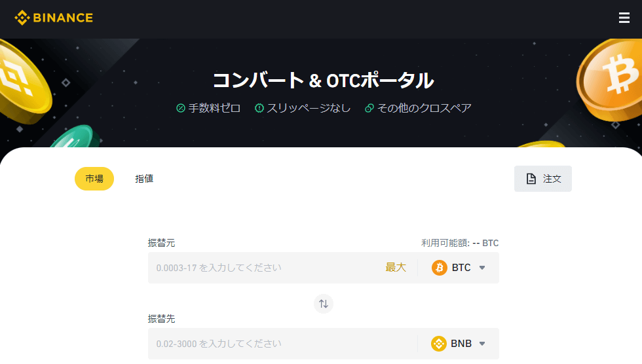
Task: Click the 手数料ゼロ text
Action: pyautogui.click(x=214, y=108)
